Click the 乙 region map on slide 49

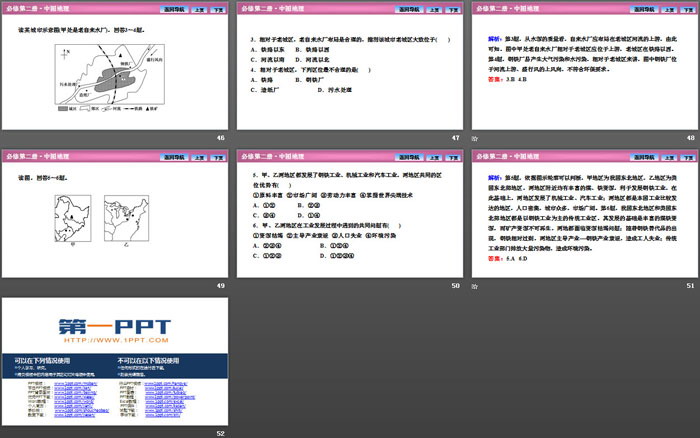[x=126, y=218]
